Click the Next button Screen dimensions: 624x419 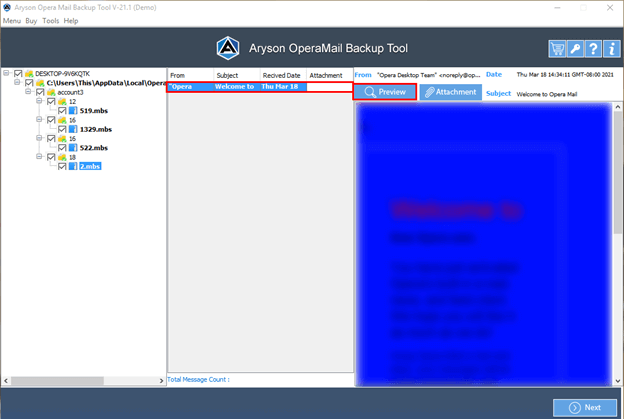[x=585, y=407]
